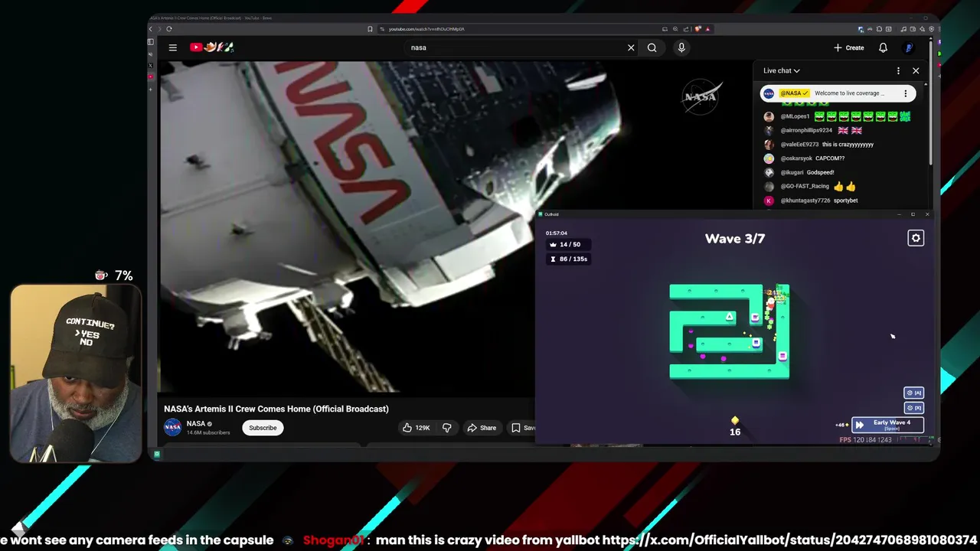The height and width of the screenshot is (551, 980).
Task: Open the YouTube guide hamburger menu
Action: click(x=173, y=47)
